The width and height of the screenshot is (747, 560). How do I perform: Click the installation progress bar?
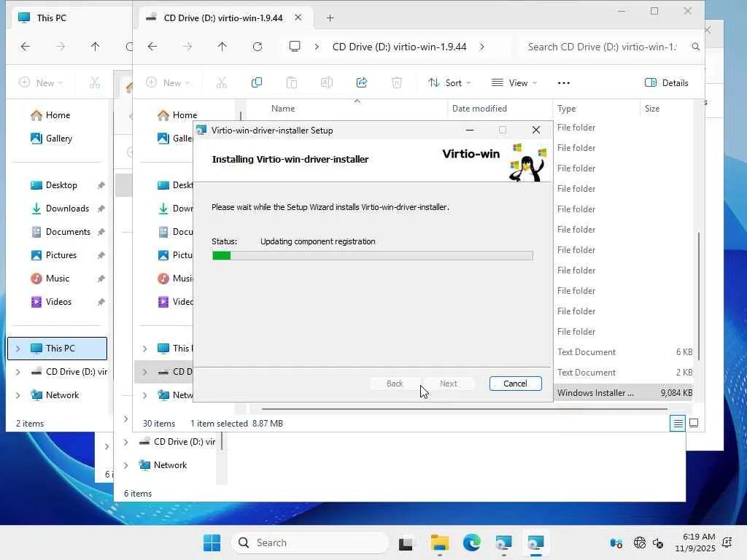(373, 255)
